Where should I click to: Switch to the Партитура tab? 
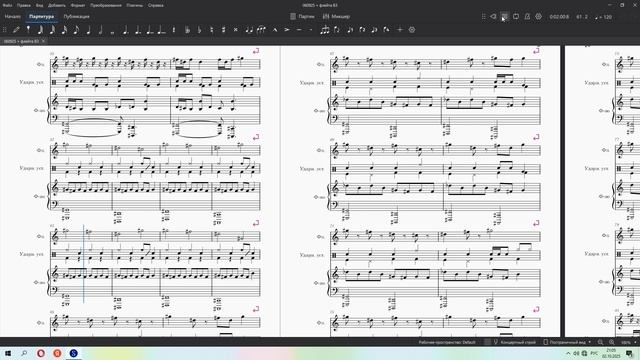pos(42,17)
